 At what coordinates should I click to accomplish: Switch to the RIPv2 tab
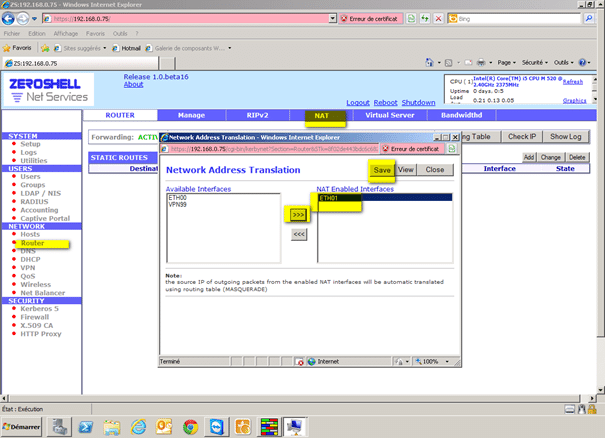pyautogui.click(x=257, y=115)
